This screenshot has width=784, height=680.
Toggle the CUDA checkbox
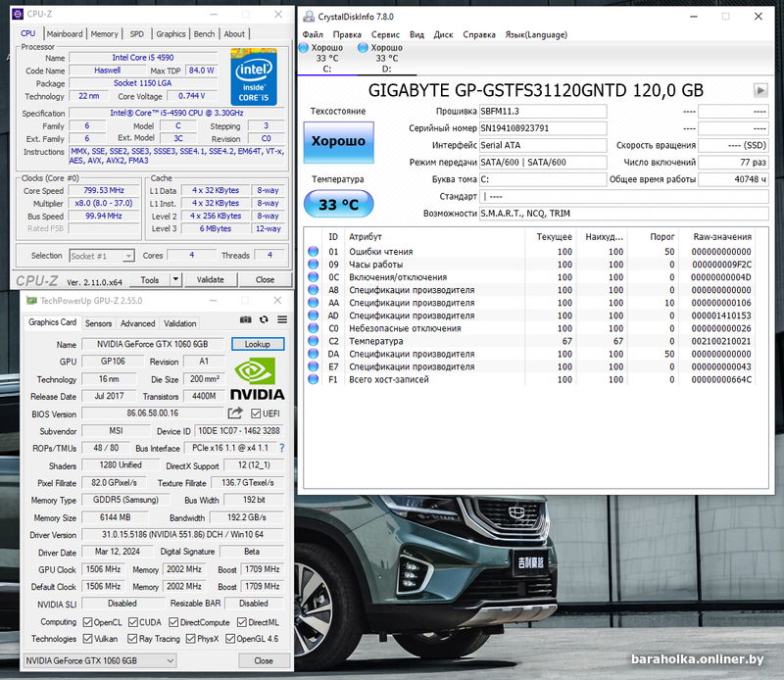tap(133, 622)
